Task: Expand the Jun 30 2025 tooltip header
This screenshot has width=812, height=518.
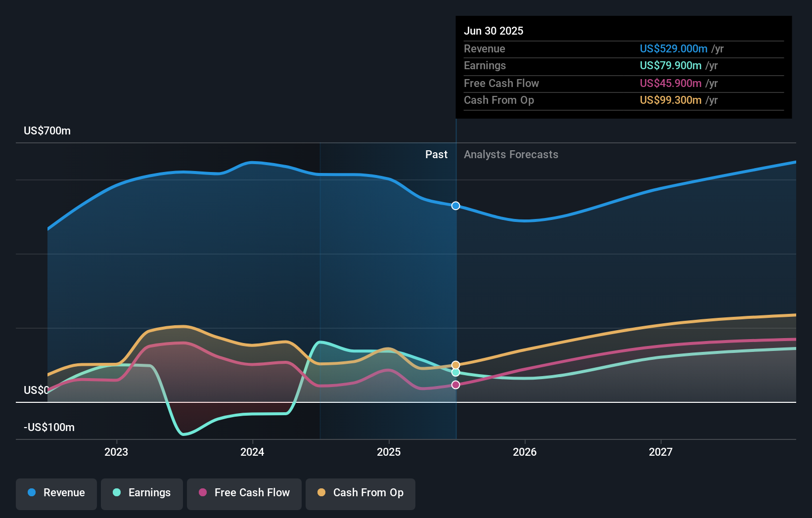Action: pos(494,31)
